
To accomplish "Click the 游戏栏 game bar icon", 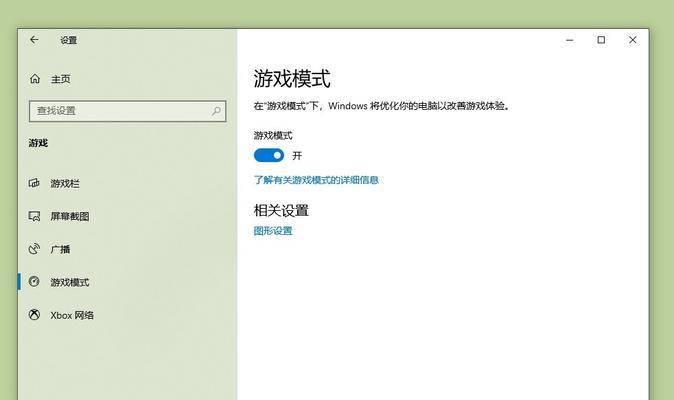I will coord(34,183).
